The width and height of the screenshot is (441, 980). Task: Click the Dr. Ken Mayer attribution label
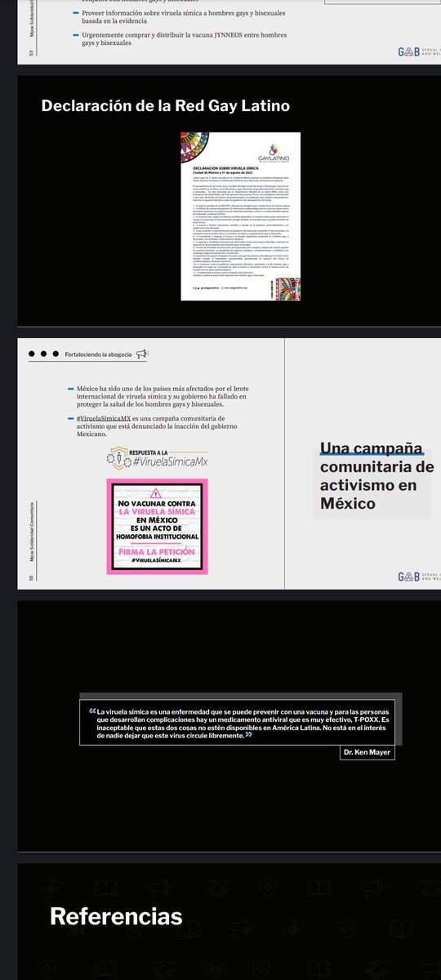tap(367, 753)
